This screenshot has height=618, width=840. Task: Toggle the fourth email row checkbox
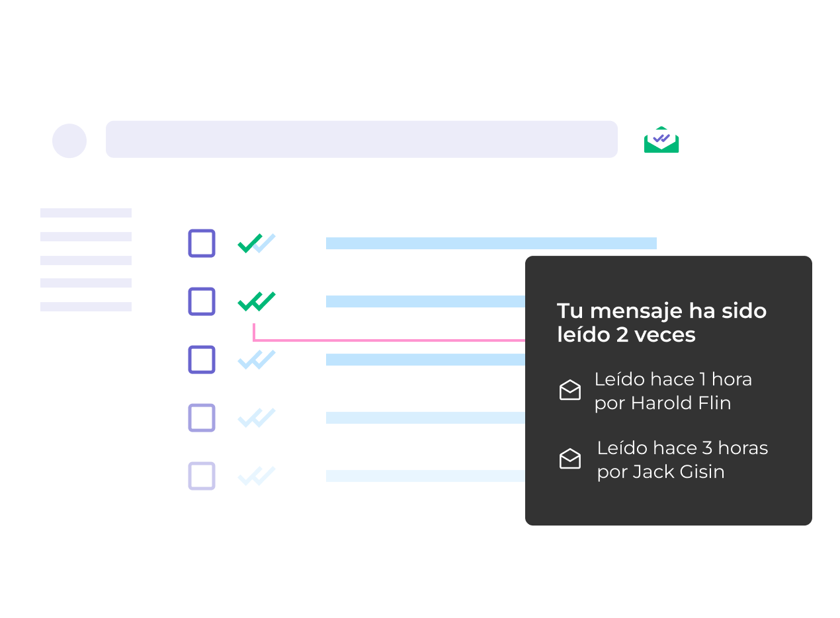(x=202, y=418)
